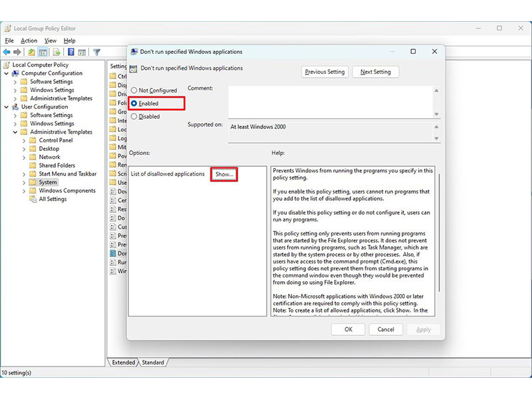This screenshot has width=532, height=399.
Task: Select the Disabled radio button
Action: pyautogui.click(x=134, y=116)
